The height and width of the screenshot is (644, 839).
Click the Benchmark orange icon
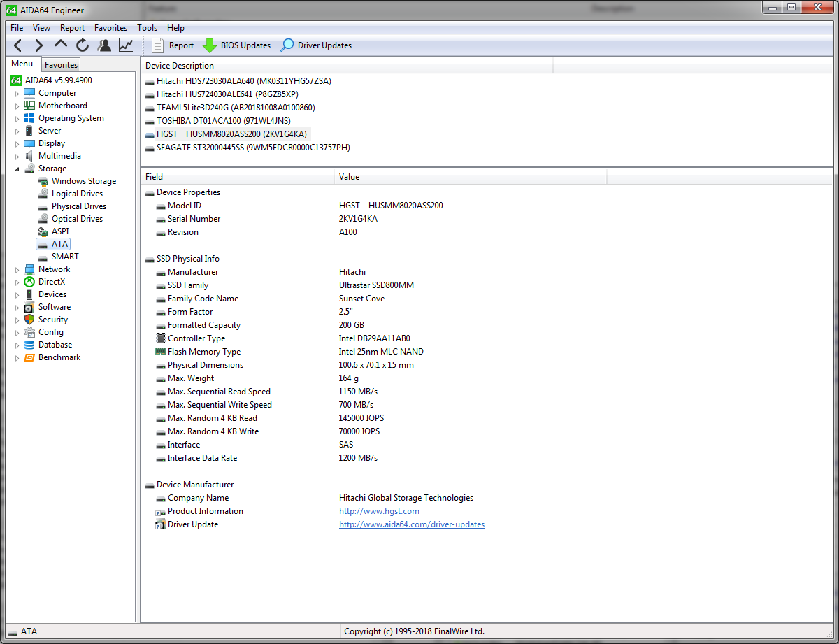[29, 357]
